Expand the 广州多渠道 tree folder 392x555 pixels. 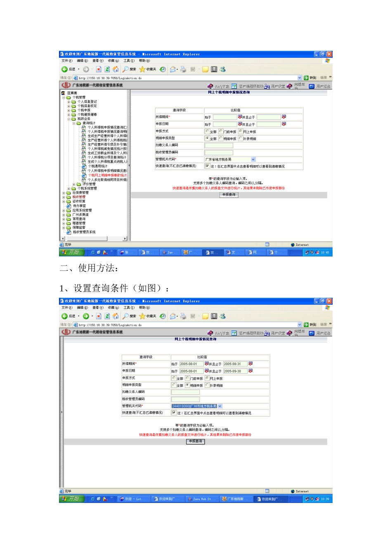coord(64,215)
